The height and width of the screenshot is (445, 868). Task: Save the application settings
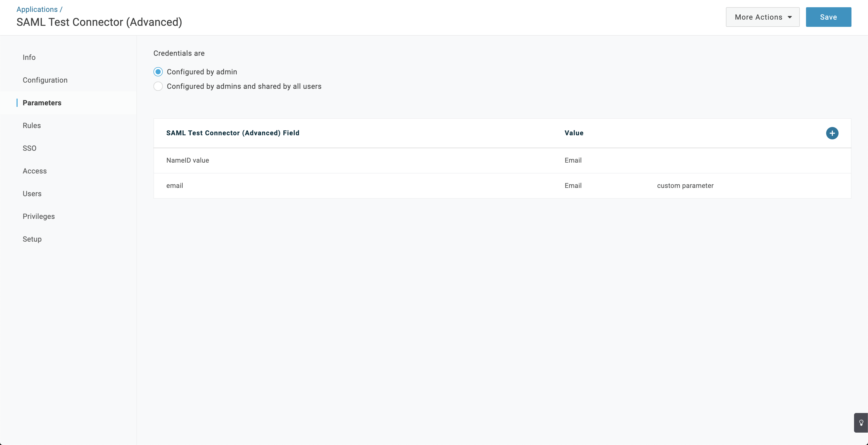tap(828, 17)
